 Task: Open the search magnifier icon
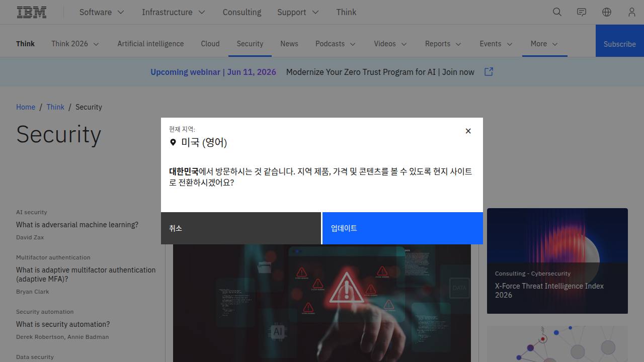pos(557,12)
